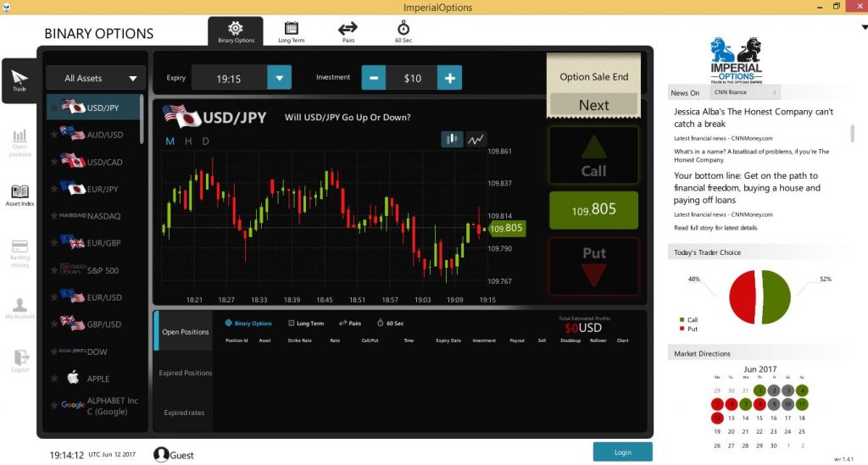The height and width of the screenshot is (465, 868).
Task: Open the Open Positions sidebar icon
Action: point(19,142)
